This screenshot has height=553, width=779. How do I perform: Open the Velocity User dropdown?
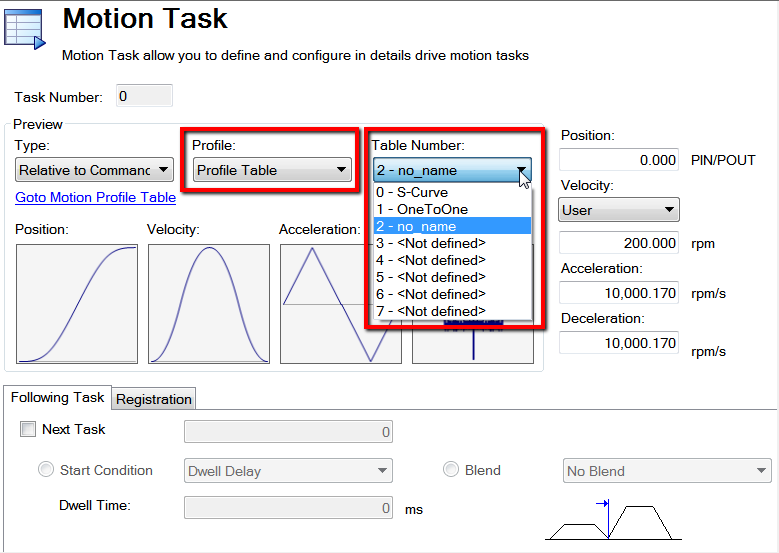[x=619, y=210]
